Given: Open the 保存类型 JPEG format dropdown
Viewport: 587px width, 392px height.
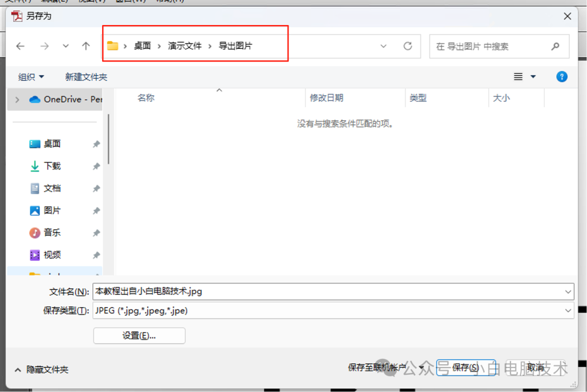Looking at the screenshot, I should (569, 310).
